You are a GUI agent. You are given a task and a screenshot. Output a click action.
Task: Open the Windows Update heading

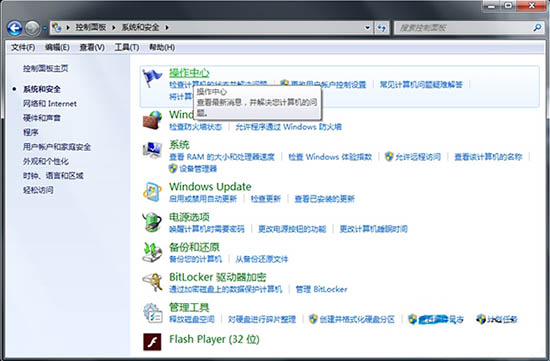(210, 186)
